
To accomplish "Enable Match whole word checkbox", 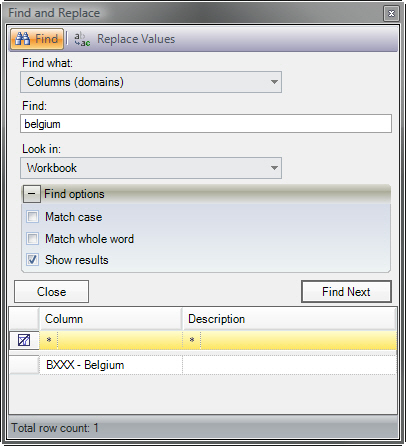I will pyautogui.click(x=33, y=239).
